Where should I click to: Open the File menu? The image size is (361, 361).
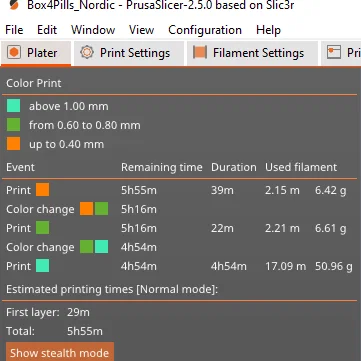[x=14, y=30]
